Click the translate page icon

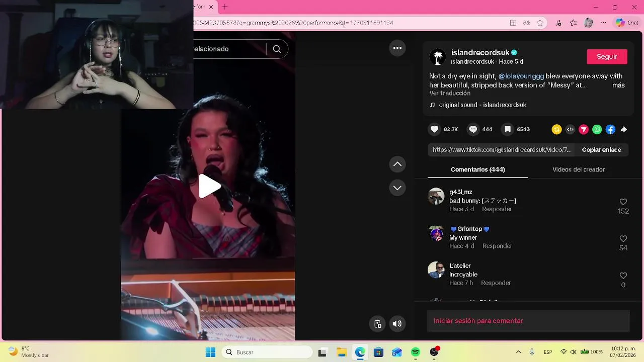click(527, 23)
